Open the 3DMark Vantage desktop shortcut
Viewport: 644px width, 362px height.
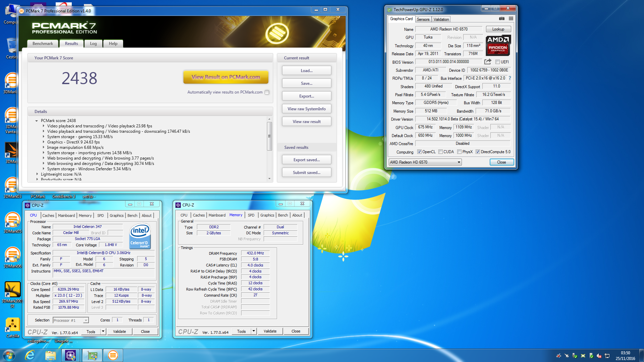[x=11, y=120]
